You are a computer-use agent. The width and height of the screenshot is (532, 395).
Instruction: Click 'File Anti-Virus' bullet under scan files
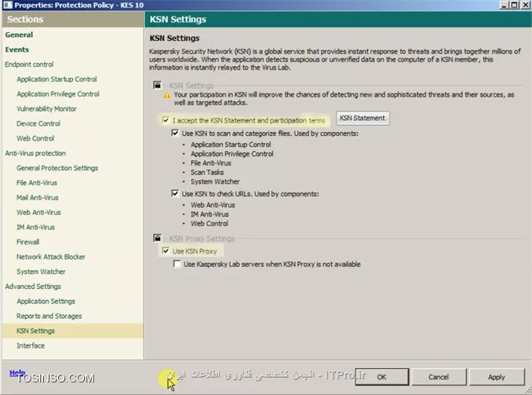pos(211,163)
